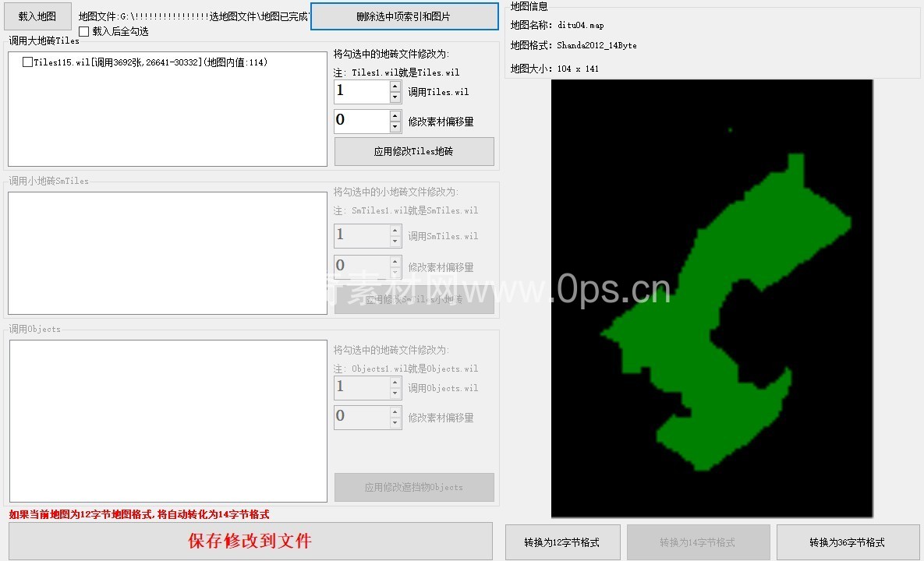
Task: Decrease the 调用Tiles.wil value with down arrow
Action: pyautogui.click(x=395, y=97)
